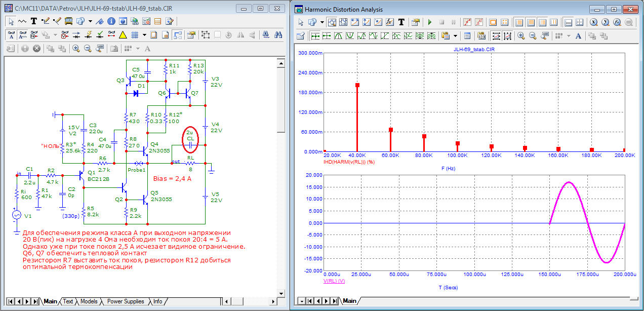
Task: Click the Find binoculars icon in schematic toolbar
Action: [x=278, y=35]
